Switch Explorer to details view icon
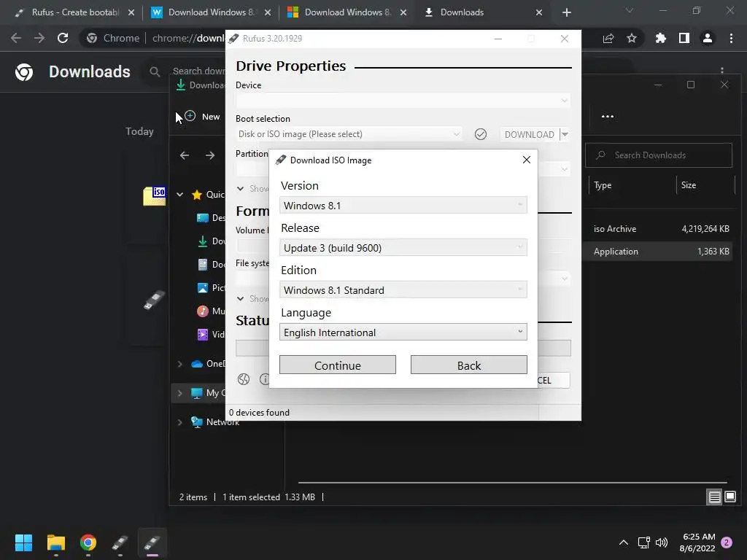747x560 pixels. click(715, 497)
